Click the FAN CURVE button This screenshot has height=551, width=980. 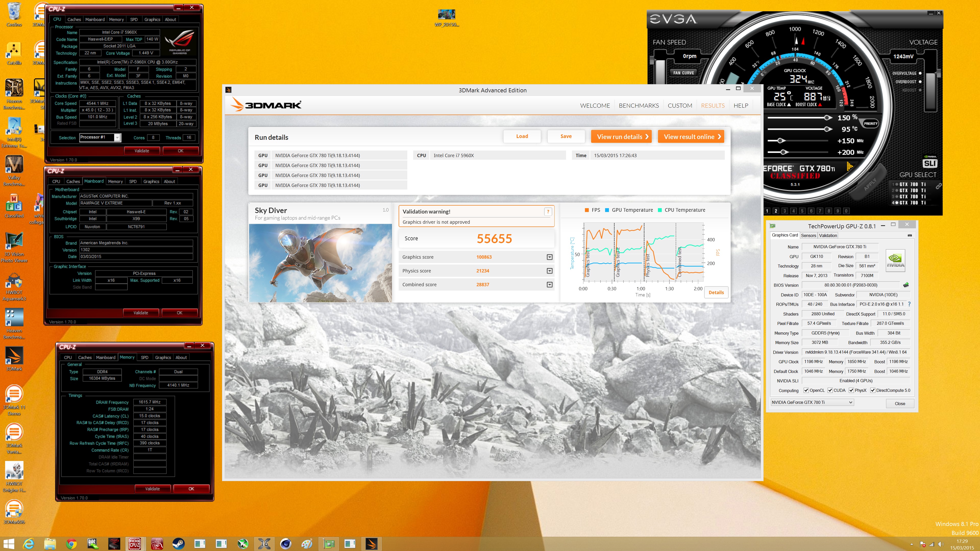pos(683,73)
